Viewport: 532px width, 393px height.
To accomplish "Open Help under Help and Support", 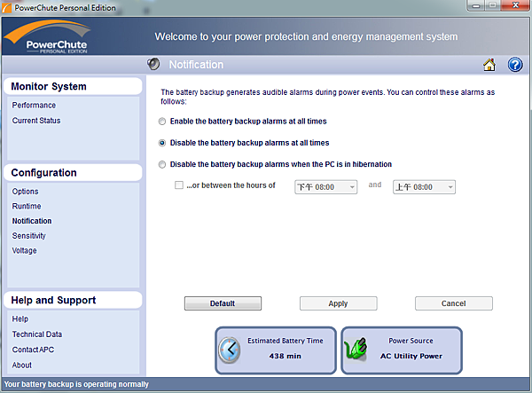I will (x=20, y=319).
